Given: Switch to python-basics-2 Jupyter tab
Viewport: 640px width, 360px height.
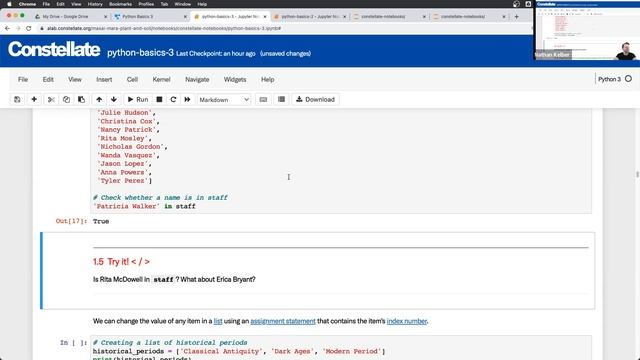Looking at the screenshot, I should [x=310, y=16].
